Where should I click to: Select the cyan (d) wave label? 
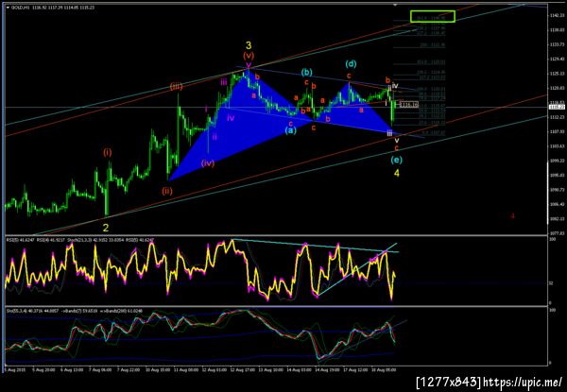(x=351, y=64)
